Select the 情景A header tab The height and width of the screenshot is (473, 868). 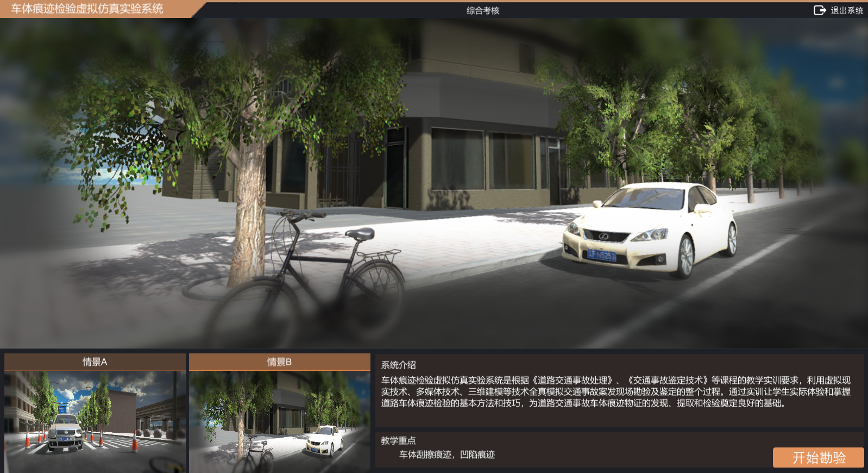pos(95,362)
